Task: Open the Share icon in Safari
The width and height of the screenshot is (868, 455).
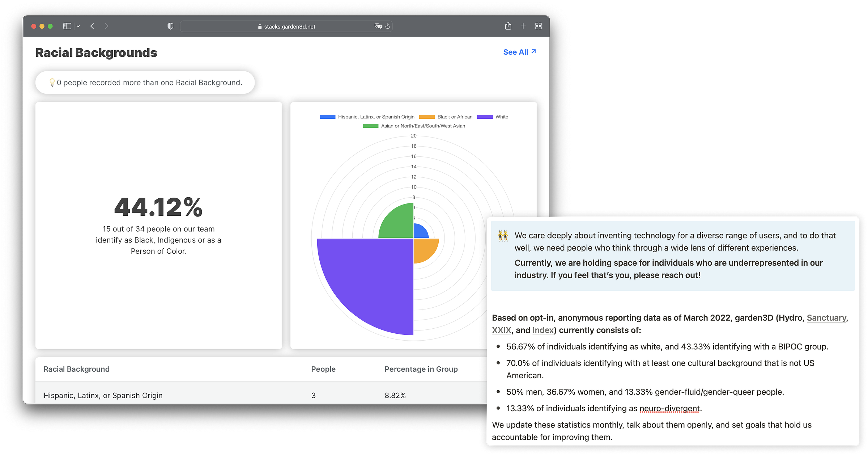Action: point(508,26)
